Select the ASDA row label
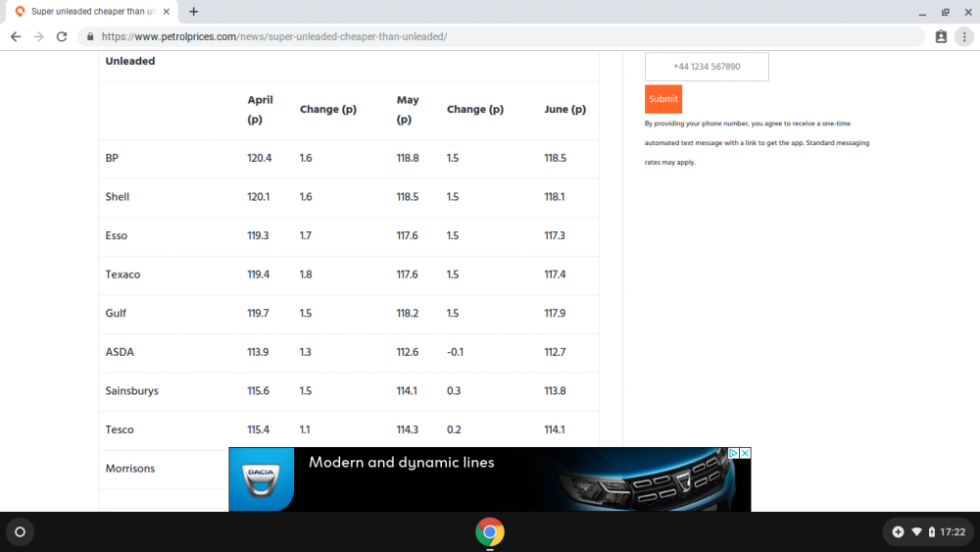 click(120, 352)
